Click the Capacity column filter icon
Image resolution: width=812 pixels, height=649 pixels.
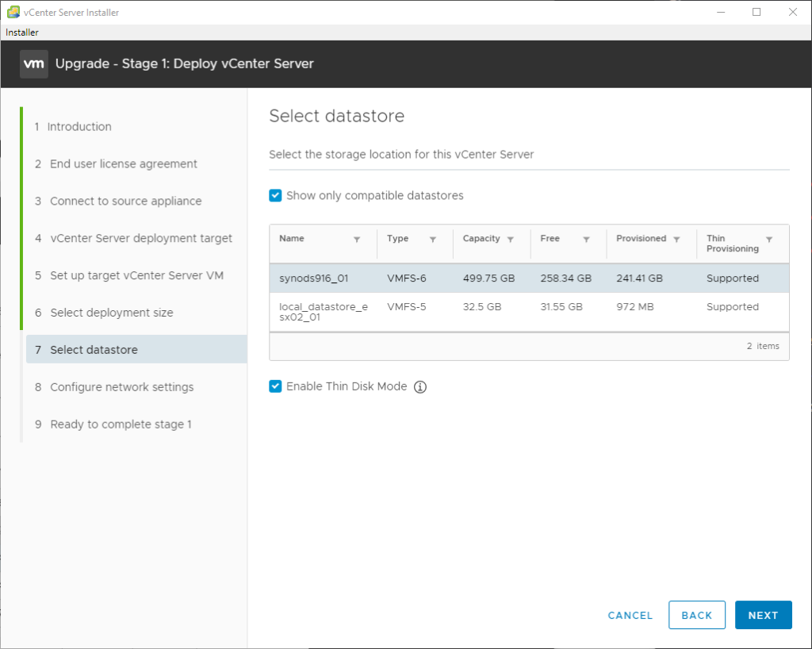point(511,240)
